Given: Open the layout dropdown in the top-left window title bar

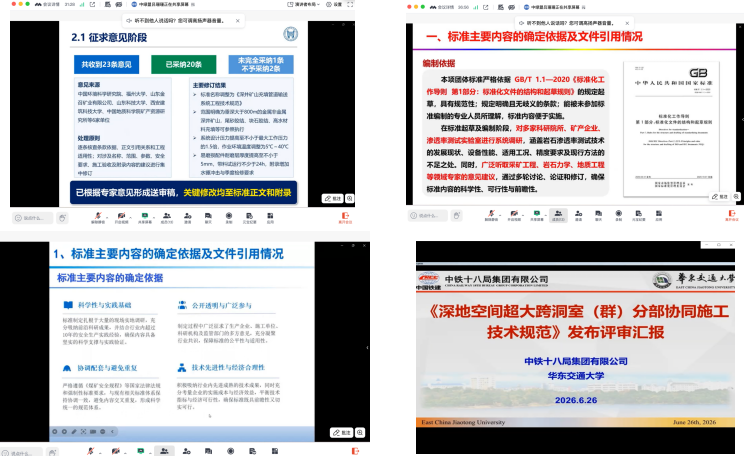Looking at the screenshot, I should (x=304, y=4).
